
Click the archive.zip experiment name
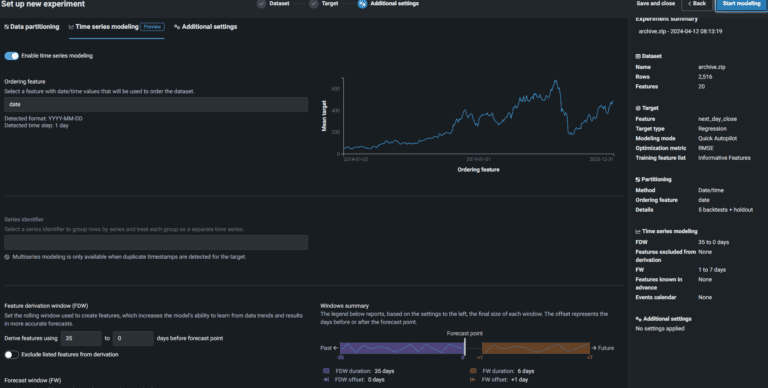680,31
